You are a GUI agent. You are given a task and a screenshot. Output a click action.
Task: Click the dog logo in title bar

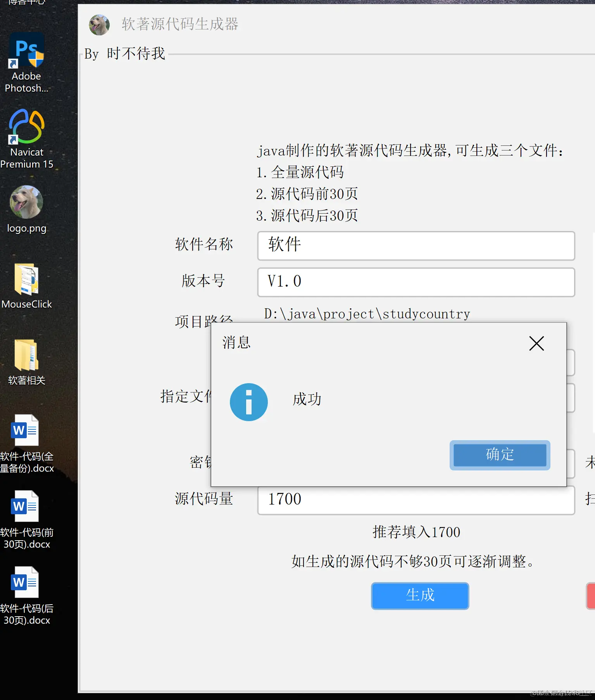pos(99,25)
